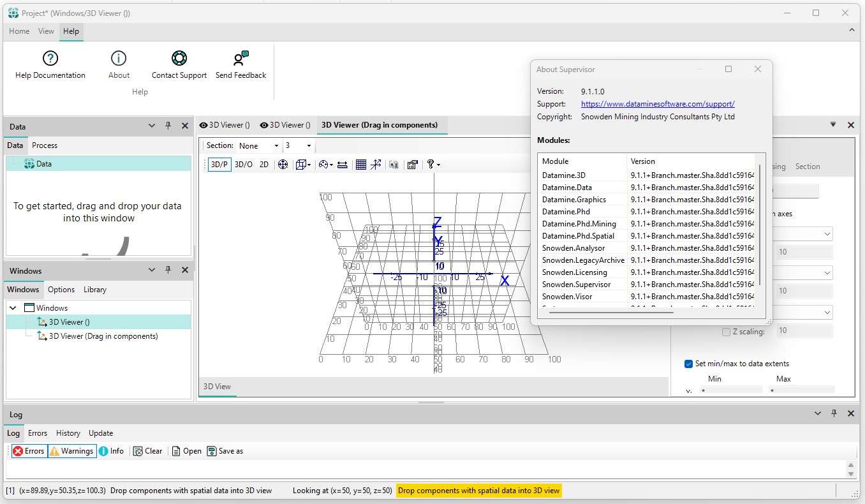Uncheck Set min/max to data extents
The width and height of the screenshot is (865, 504).
[688, 364]
